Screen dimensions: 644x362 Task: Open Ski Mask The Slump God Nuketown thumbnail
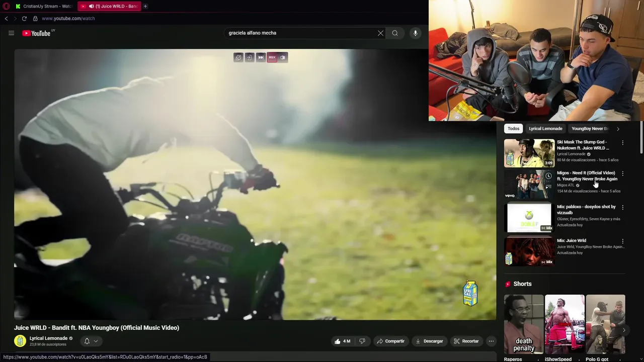[529, 153]
